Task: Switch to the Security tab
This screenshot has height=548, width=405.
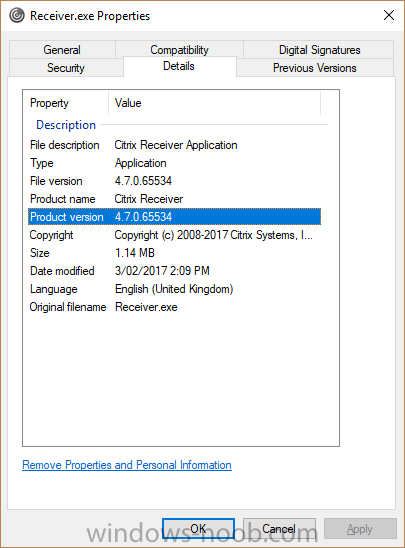Action: coord(66,67)
